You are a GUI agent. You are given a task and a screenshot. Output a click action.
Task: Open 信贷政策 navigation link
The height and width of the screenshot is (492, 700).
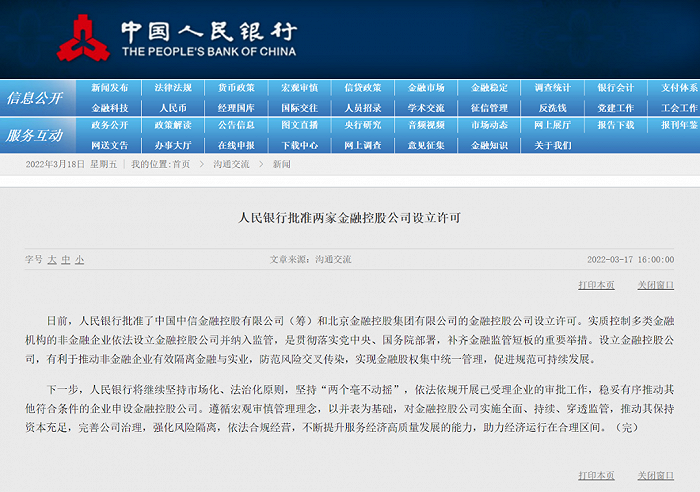tap(363, 88)
